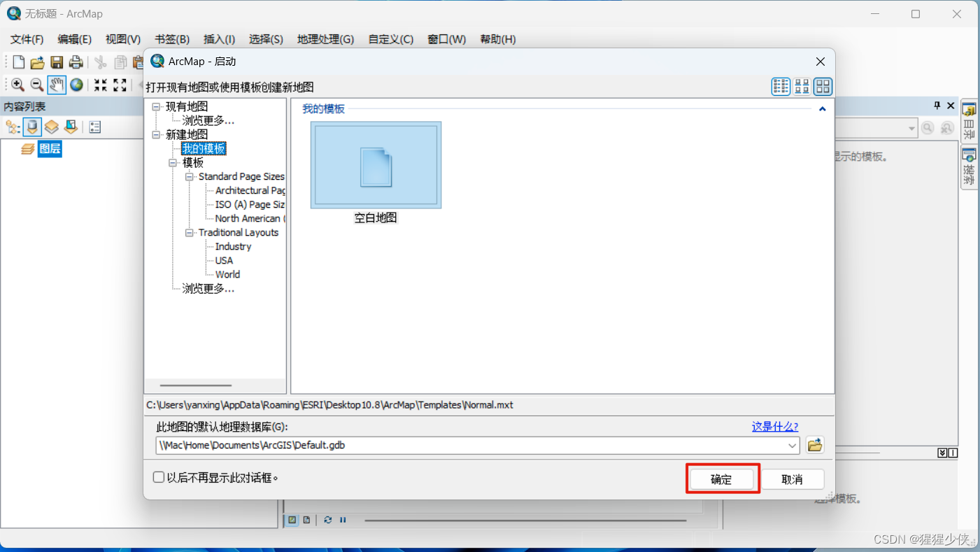List layers by source icon

tap(32, 127)
